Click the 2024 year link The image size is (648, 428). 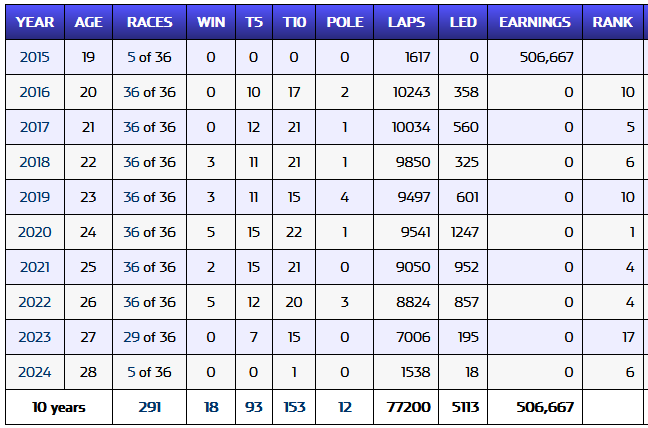35,372
